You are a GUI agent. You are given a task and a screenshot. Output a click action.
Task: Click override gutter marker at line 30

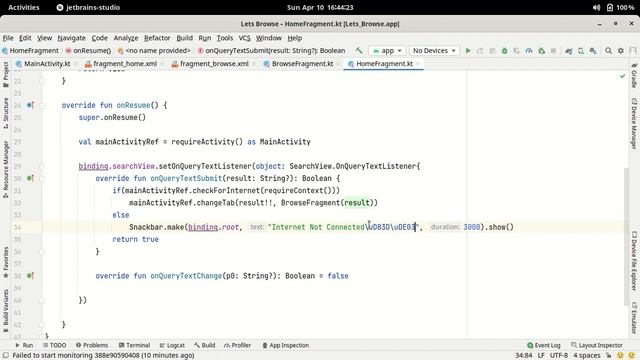(30, 178)
